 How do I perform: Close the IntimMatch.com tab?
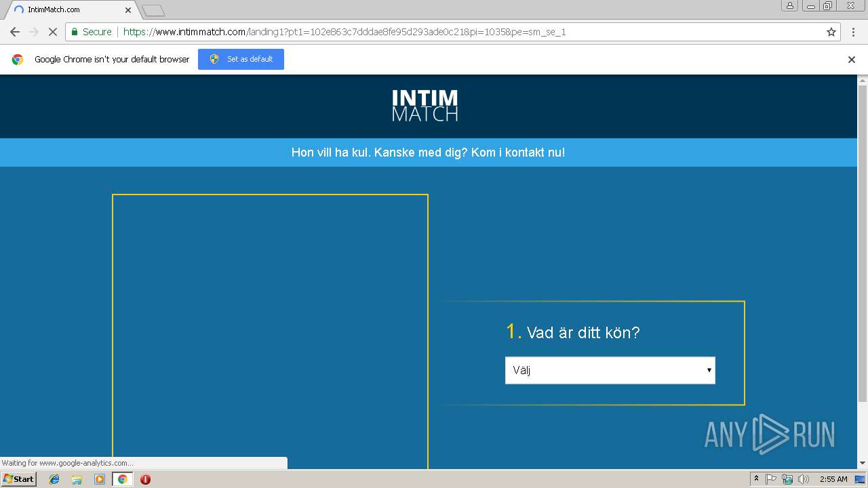tap(128, 10)
